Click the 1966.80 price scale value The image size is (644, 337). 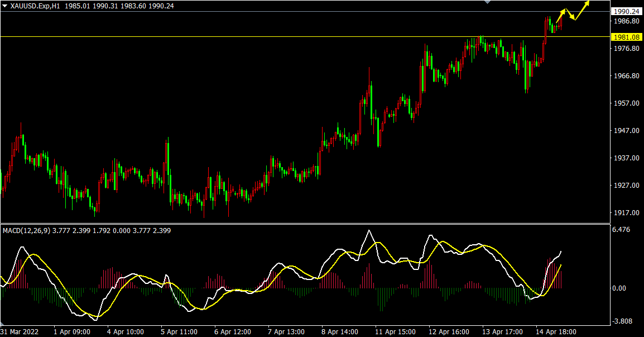[x=626, y=76]
